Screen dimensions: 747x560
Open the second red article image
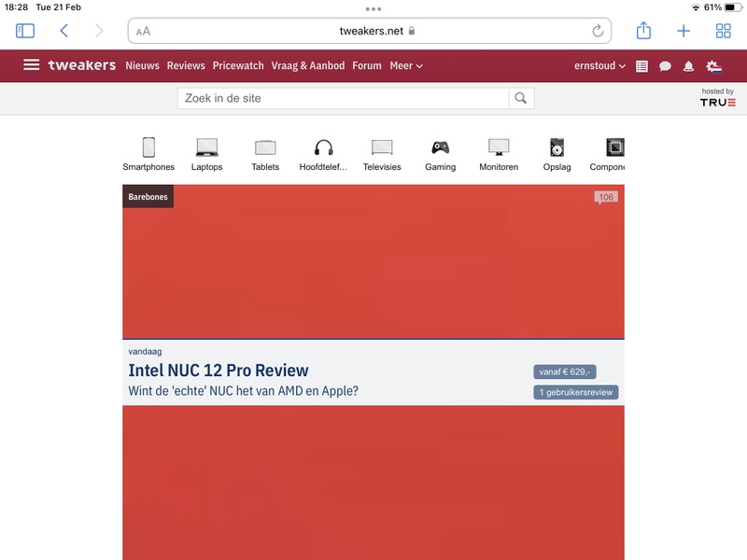[x=373, y=483]
